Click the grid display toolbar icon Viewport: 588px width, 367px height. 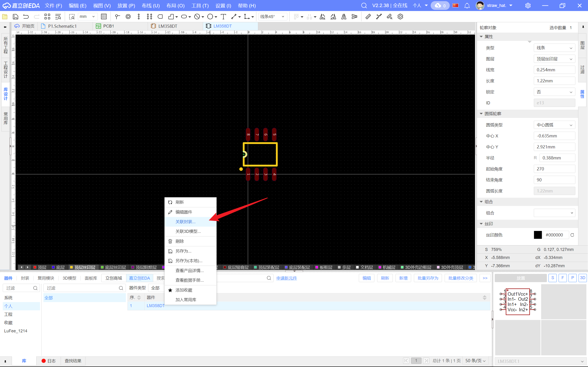click(104, 17)
